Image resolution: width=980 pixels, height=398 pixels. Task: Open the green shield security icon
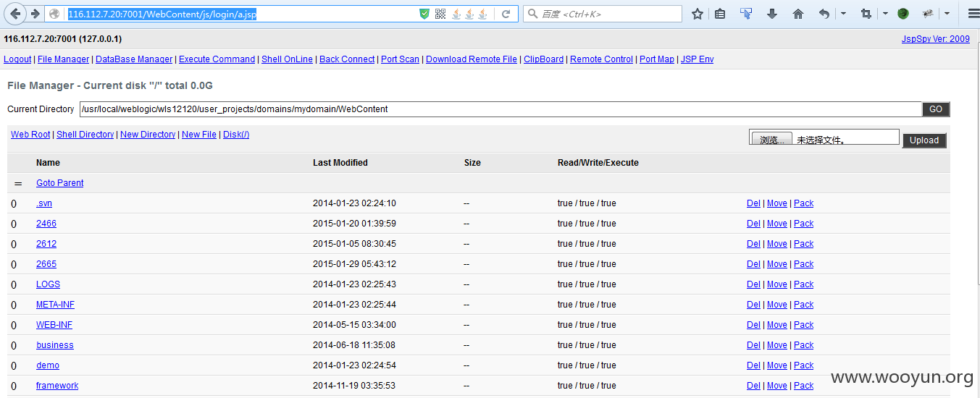tap(424, 14)
